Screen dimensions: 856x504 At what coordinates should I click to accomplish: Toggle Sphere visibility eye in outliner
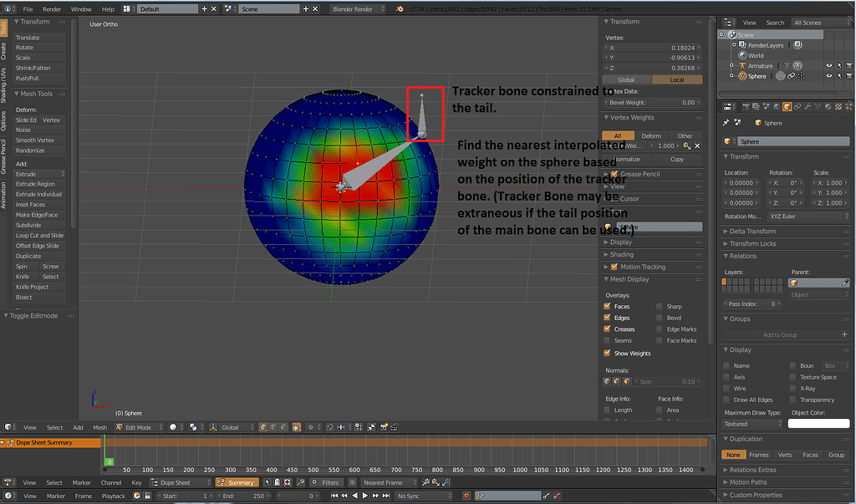(x=829, y=76)
